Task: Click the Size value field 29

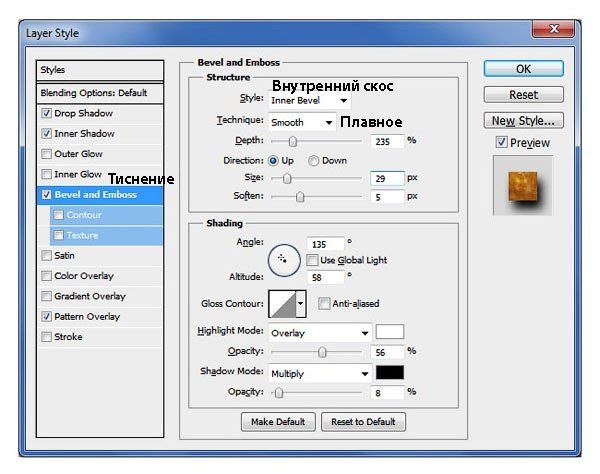Action: click(x=387, y=178)
